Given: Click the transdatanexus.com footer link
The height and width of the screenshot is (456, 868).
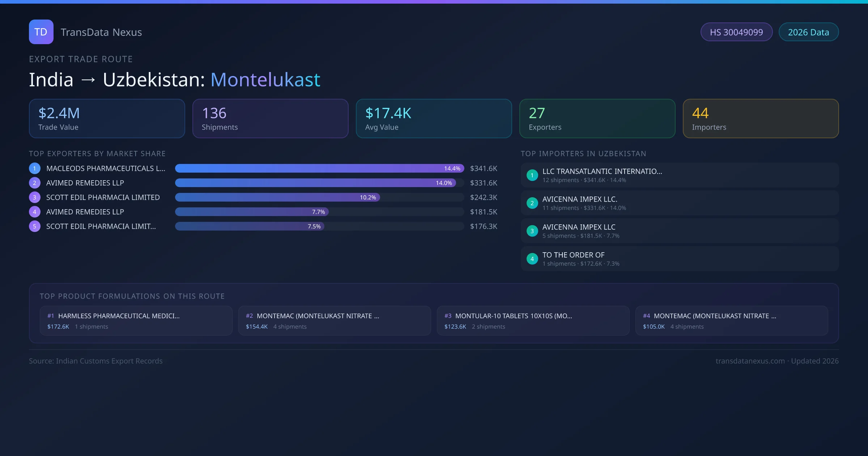Looking at the screenshot, I should tap(750, 361).
